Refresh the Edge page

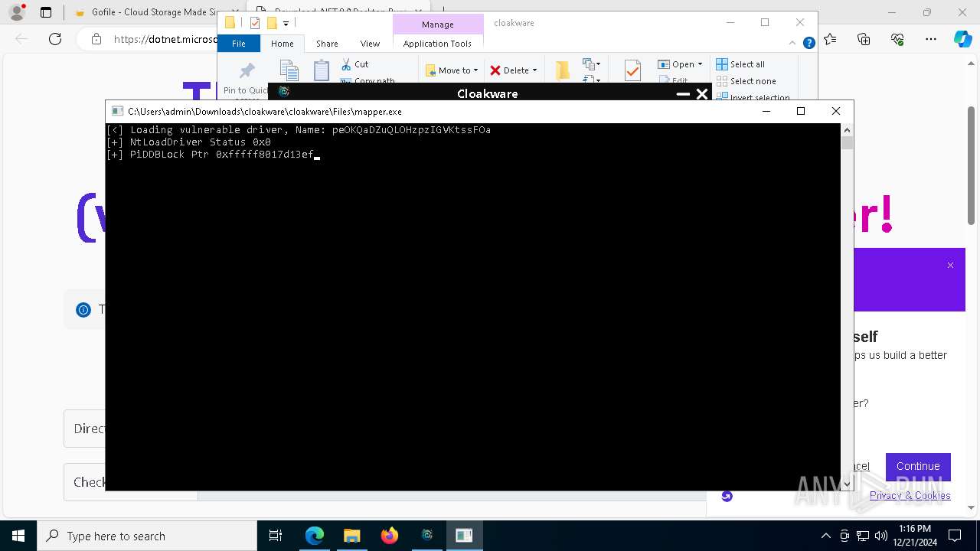(x=55, y=39)
